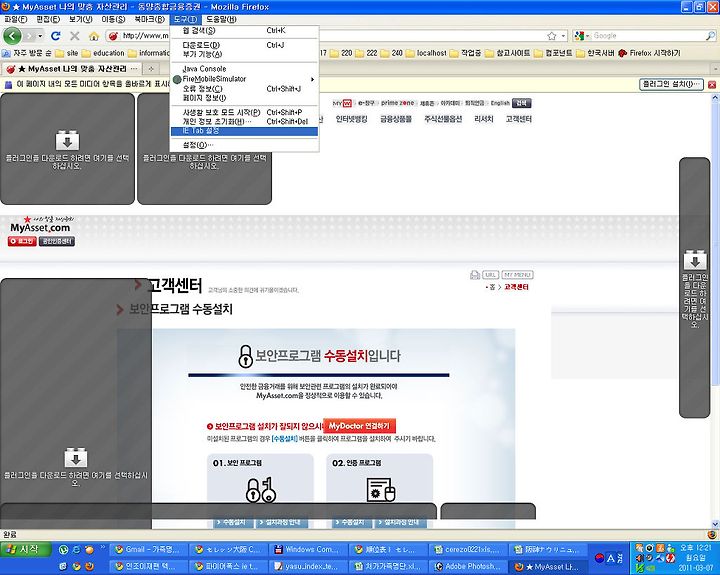720x575 pixels.
Task: Click the first plugin download placeholder
Action: (68, 149)
